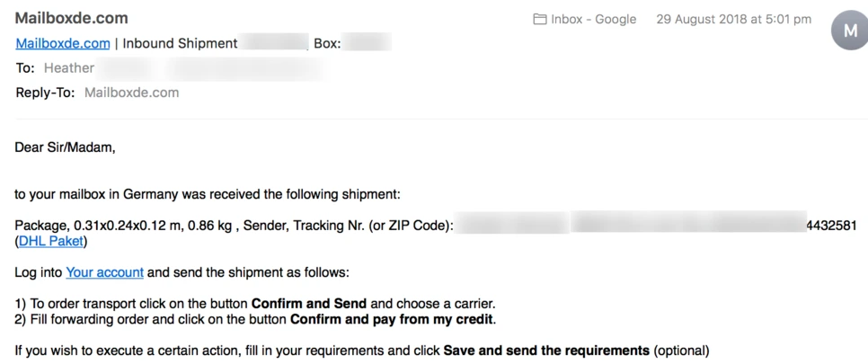Click the To: field label
The width and height of the screenshot is (868, 364).
(25, 68)
